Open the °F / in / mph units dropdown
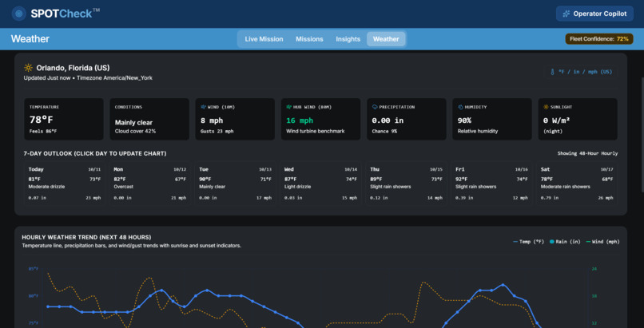Viewport: 644px width, 328px height. point(581,72)
